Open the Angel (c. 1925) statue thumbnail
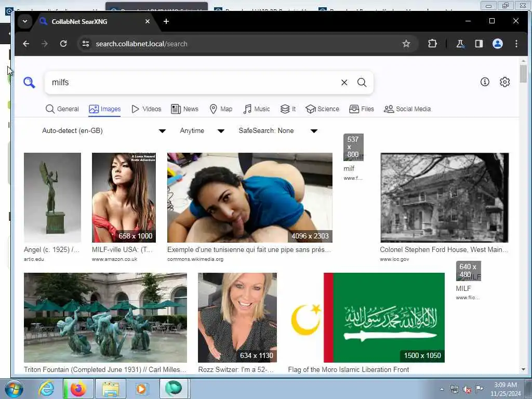This screenshot has height=399, width=532. coord(52,197)
